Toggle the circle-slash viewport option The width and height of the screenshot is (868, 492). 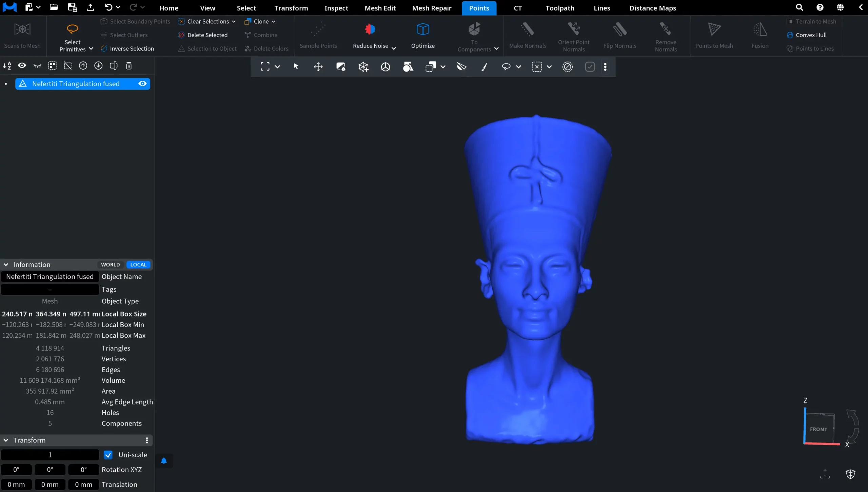point(567,67)
